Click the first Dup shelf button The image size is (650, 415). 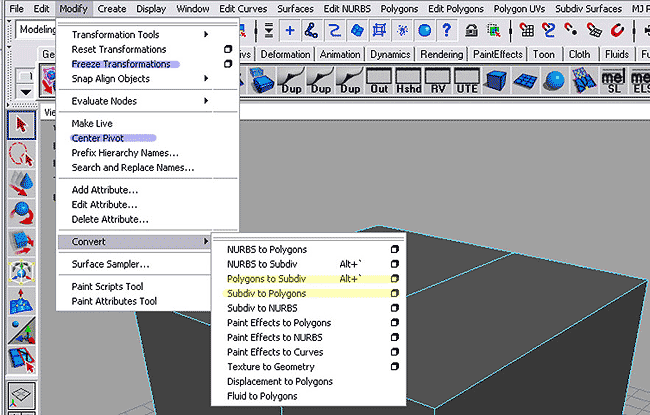[x=291, y=81]
